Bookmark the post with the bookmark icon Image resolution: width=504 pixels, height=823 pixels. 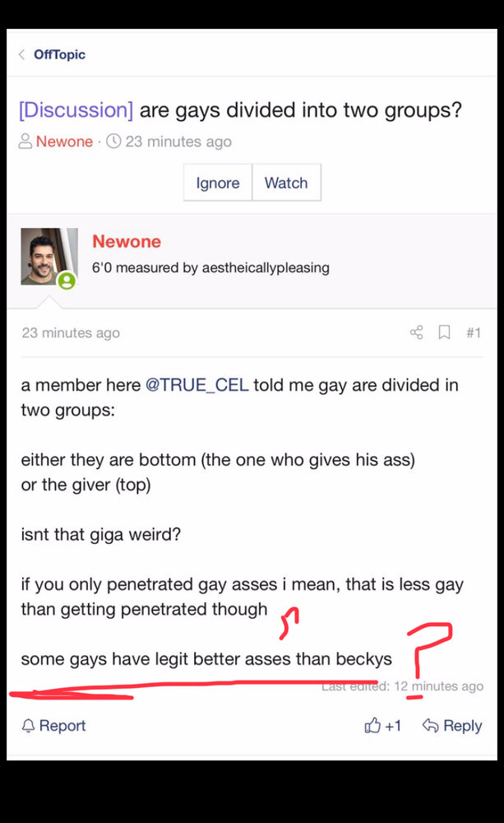[x=444, y=332]
